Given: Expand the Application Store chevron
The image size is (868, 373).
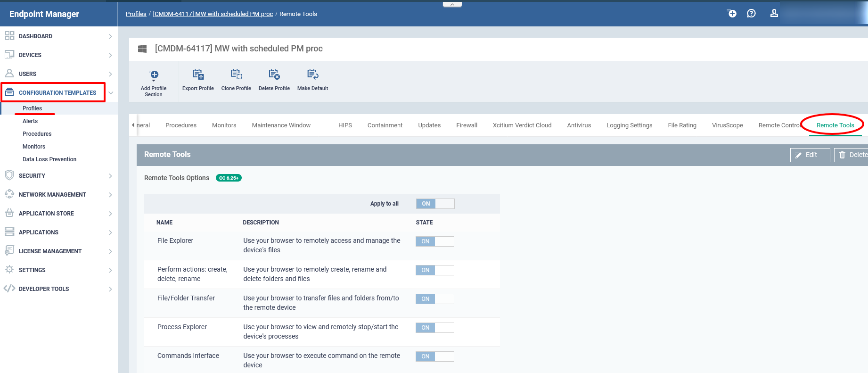Looking at the screenshot, I should tap(110, 214).
